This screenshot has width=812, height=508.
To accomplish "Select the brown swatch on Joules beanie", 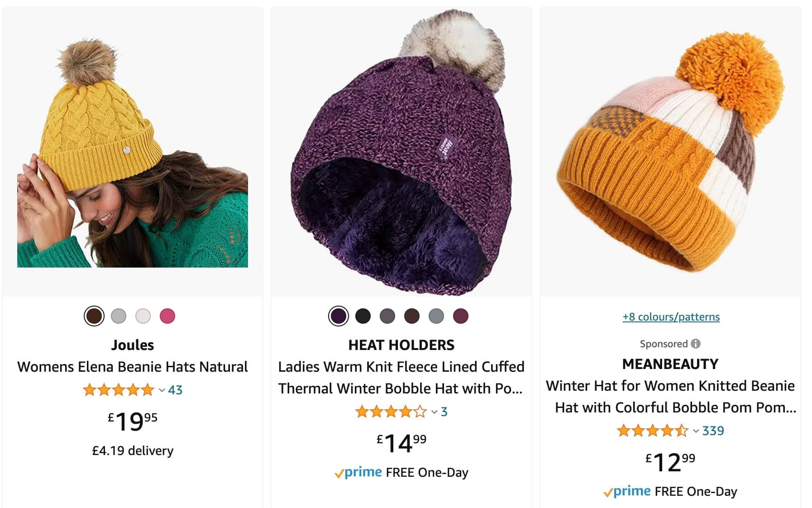I will tap(94, 316).
